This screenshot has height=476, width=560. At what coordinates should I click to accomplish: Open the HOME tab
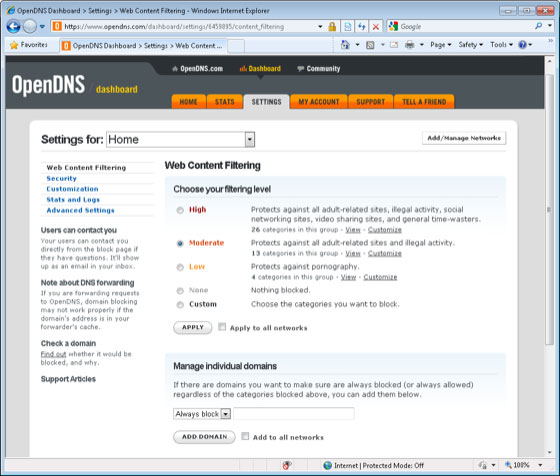coord(189,102)
